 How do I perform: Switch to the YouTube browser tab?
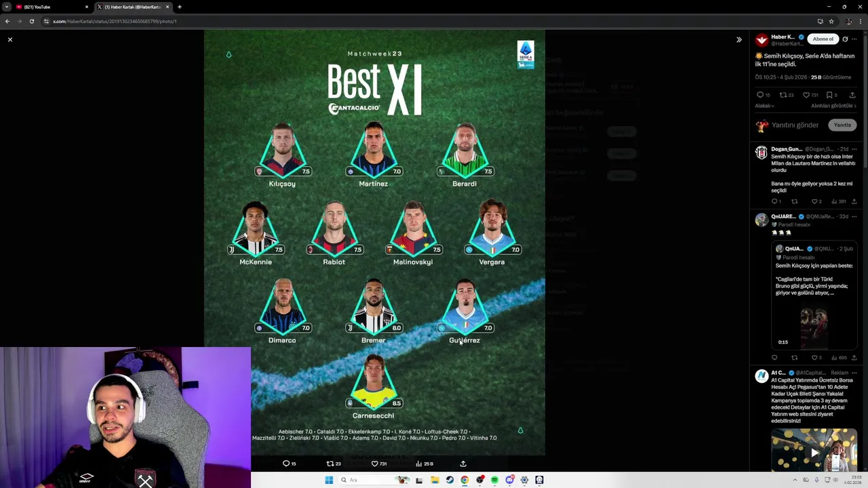click(x=52, y=7)
